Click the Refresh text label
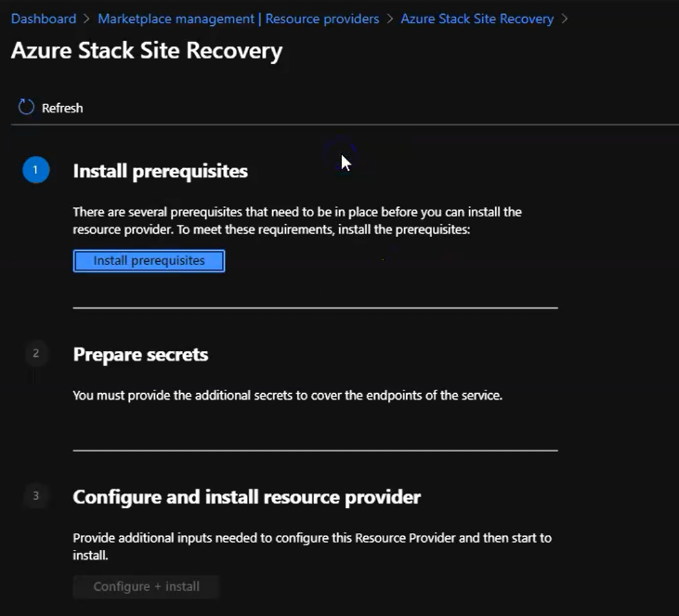The image size is (679, 616). 62,109
